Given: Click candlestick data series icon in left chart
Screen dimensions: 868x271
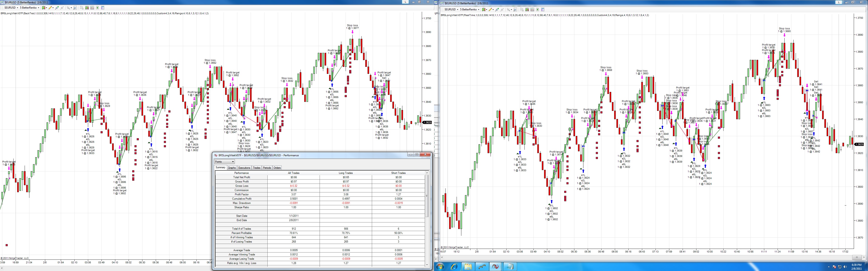Looking at the screenshot, I should pos(87,8).
